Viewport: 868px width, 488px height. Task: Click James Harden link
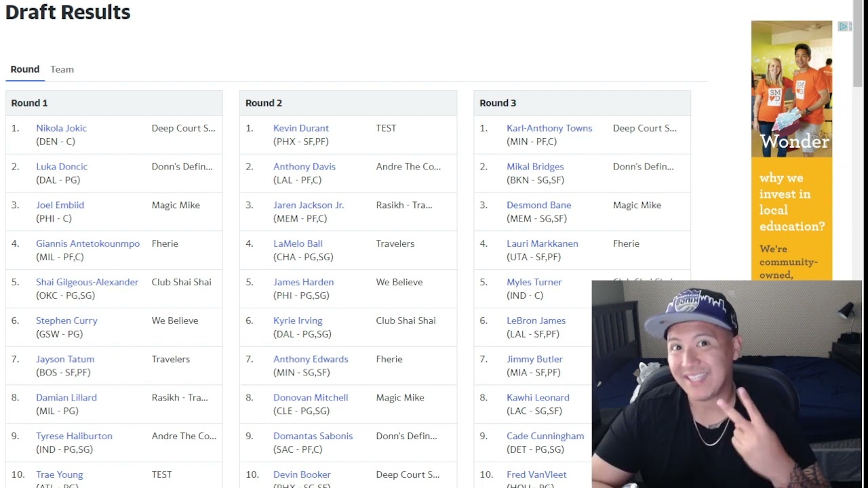tap(303, 283)
